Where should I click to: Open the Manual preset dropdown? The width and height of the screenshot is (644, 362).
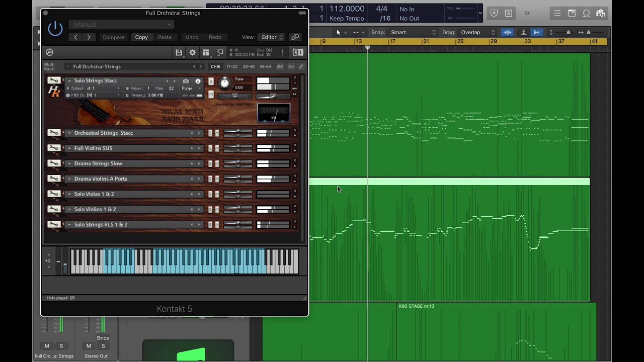point(122,24)
